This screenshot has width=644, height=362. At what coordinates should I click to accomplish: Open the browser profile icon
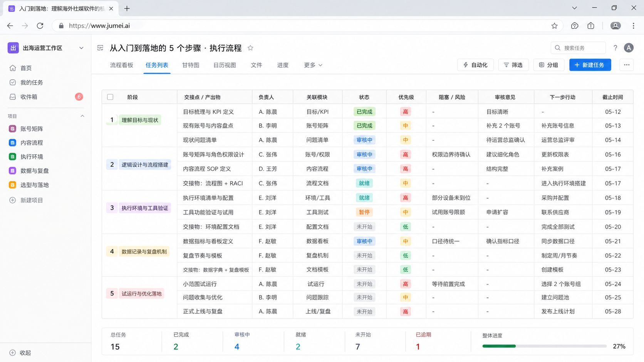click(x=615, y=26)
